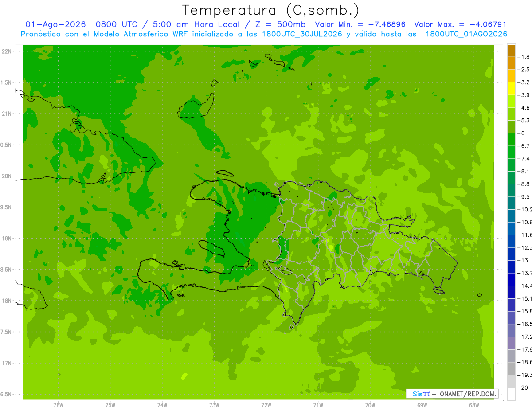
Task: Click the dark orange top colorbar swatch
Action: tap(511, 51)
